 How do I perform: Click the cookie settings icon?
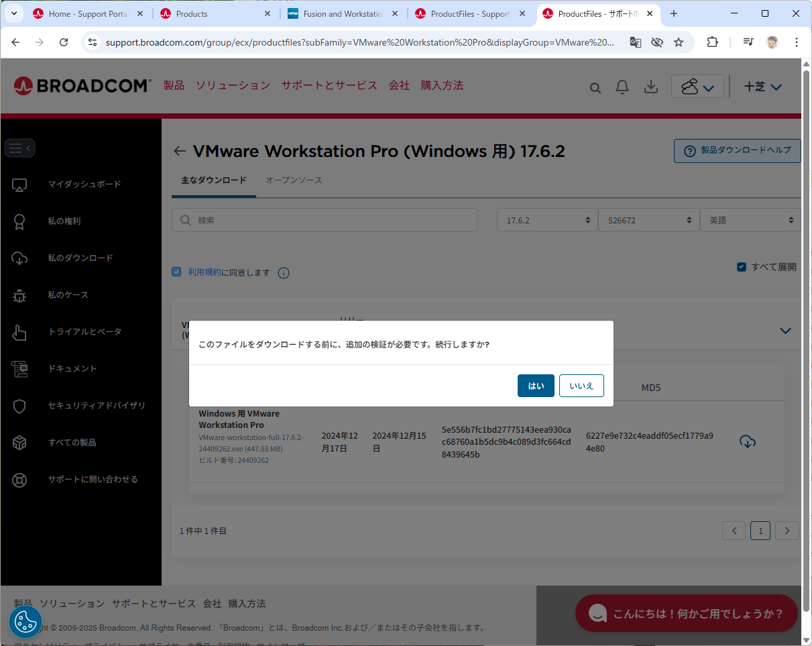[25, 622]
